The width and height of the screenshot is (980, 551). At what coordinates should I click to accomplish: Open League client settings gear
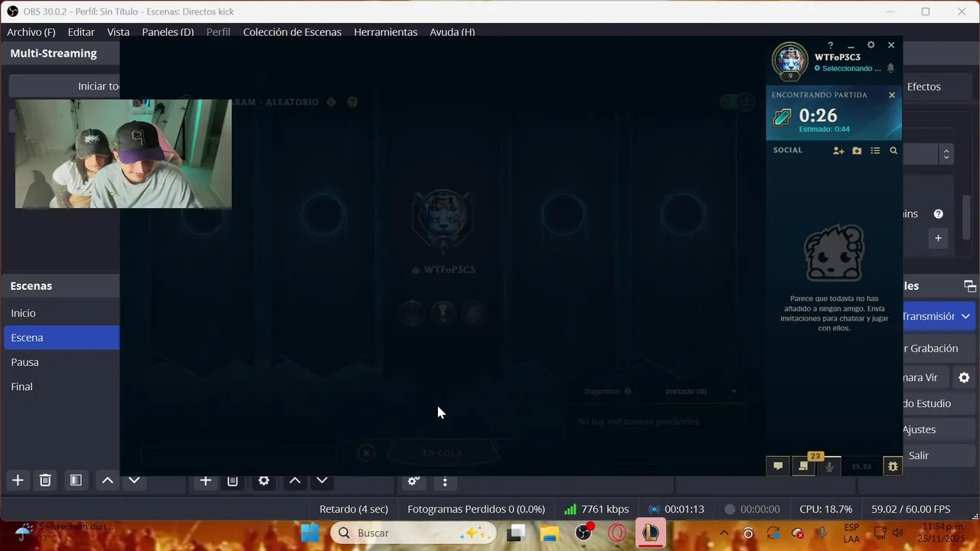click(x=871, y=45)
